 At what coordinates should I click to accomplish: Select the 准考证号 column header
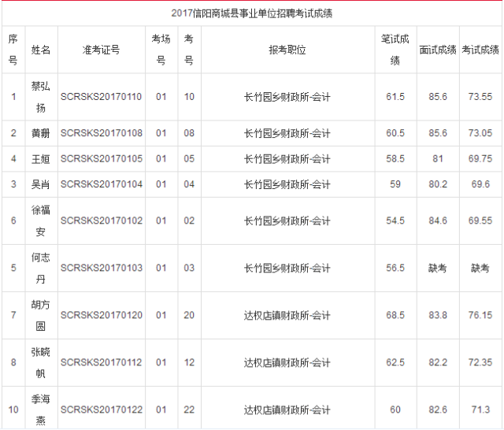point(102,50)
